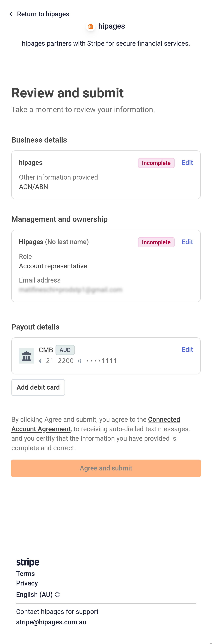Open the English (AU) language selector
This screenshot has width=212, height=644.
point(34,594)
